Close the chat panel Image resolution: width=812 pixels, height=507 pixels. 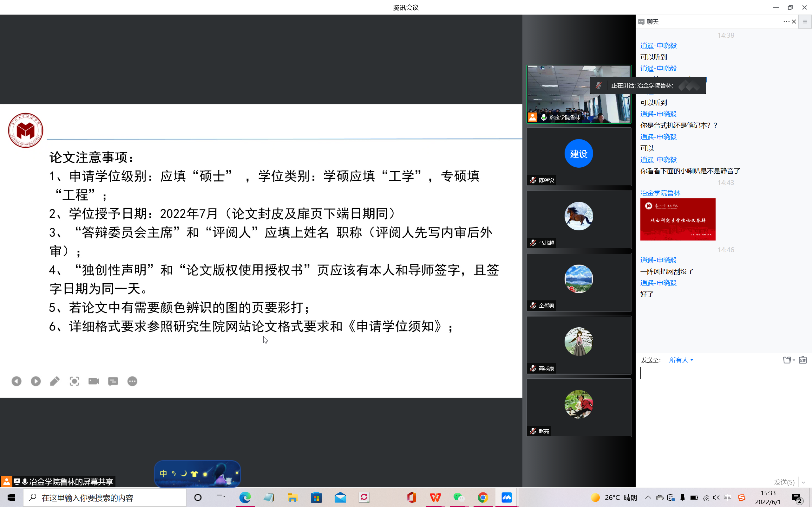pos(794,22)
